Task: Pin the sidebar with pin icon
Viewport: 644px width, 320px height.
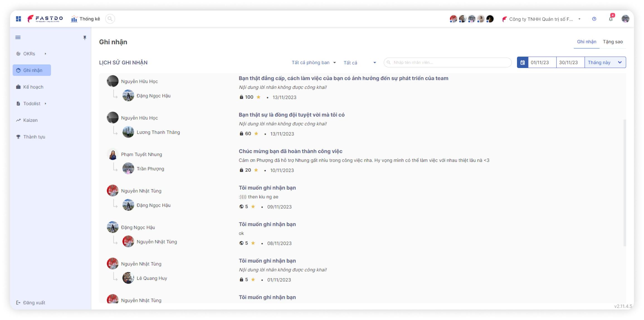Action: tap(85, 38)
